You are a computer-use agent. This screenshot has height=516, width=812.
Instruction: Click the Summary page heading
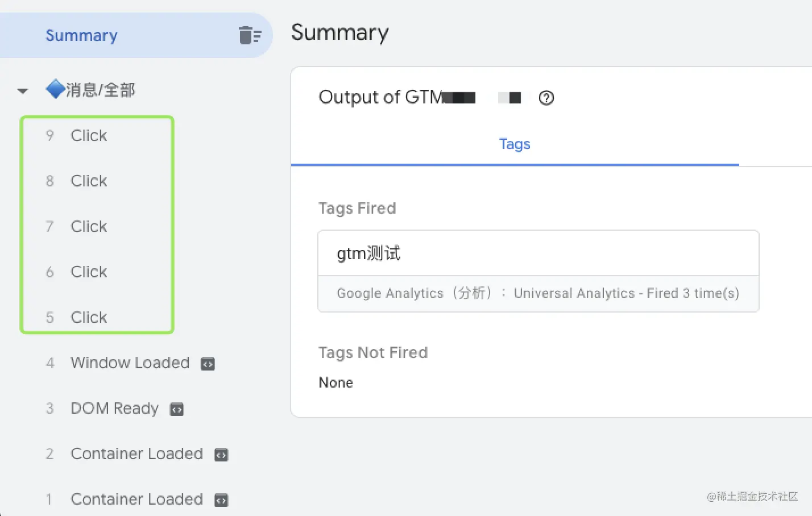pos(340,33)
